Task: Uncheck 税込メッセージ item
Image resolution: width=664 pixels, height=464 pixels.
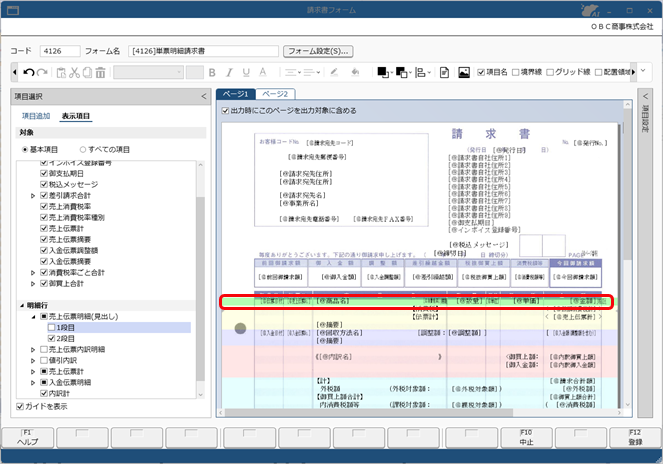Action: click(44, 184)
